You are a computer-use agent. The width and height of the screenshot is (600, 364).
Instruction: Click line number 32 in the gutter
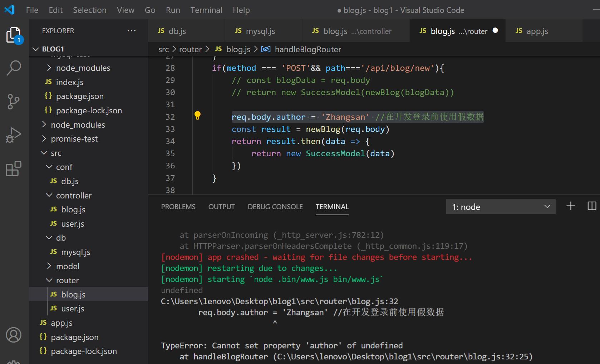[170, 117]
